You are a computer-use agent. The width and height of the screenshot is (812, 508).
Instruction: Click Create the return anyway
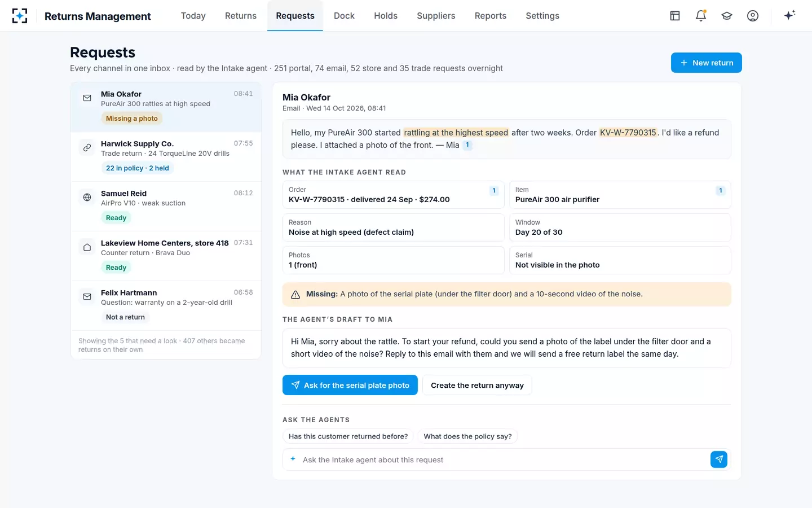(x=477, y=385)
